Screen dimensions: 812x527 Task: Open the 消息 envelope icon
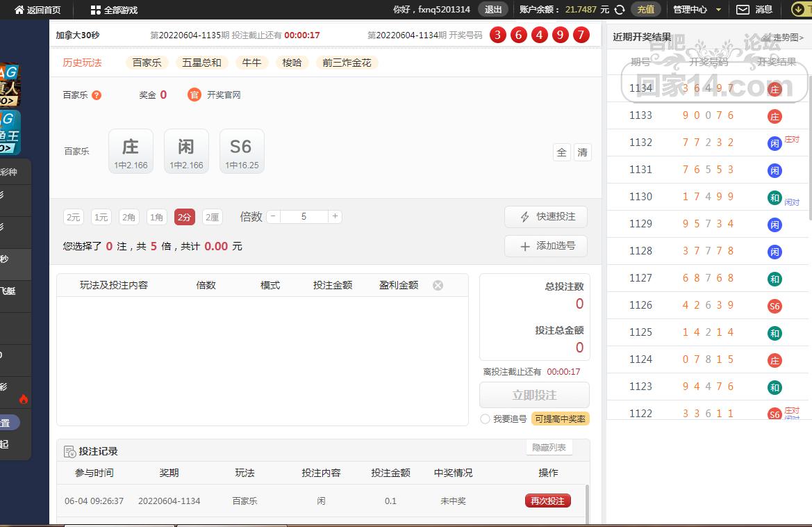[x=743, y=10]
